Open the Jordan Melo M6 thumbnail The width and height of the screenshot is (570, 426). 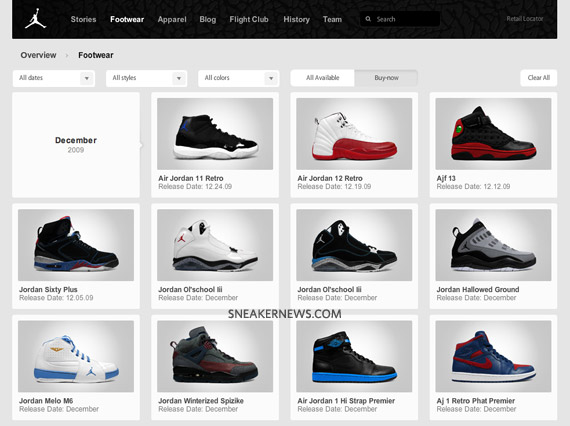pyautogui.click(x=76, y=356)
